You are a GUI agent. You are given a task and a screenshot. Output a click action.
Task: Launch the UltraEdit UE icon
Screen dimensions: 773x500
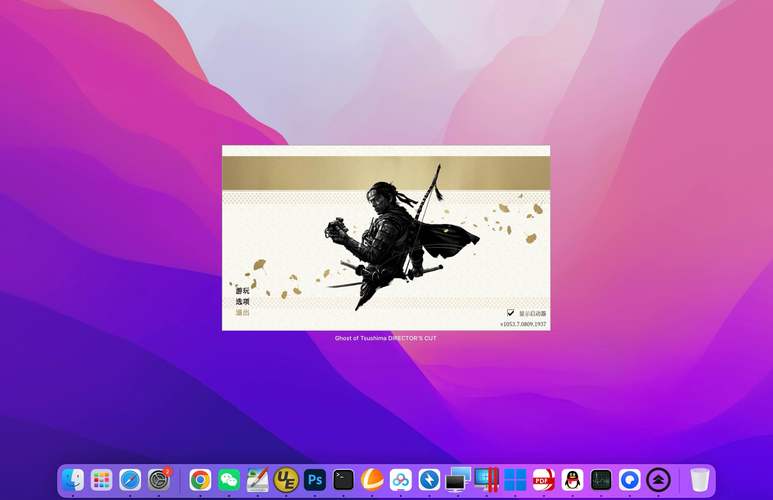point(286,479)
